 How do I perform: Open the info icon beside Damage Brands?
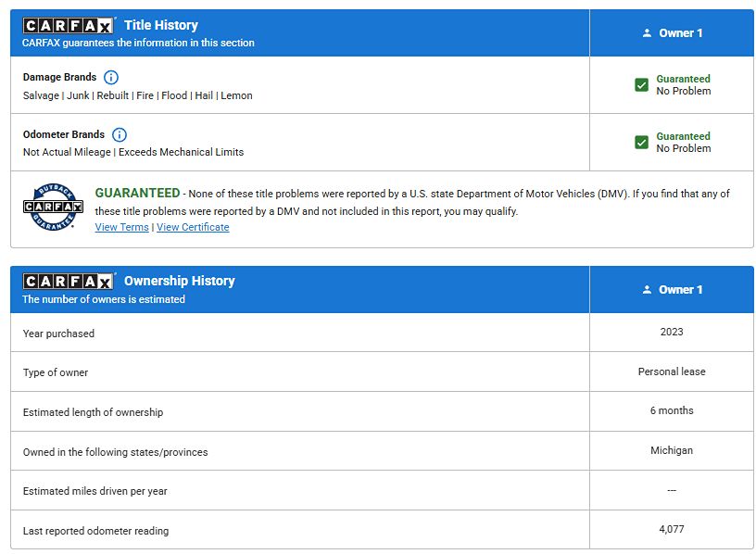click(x=111, y=78)
